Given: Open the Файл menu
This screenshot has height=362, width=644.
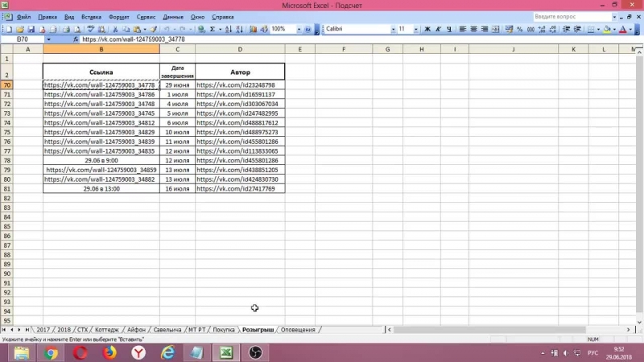Looking at the screenshot, I should point(23,17).
